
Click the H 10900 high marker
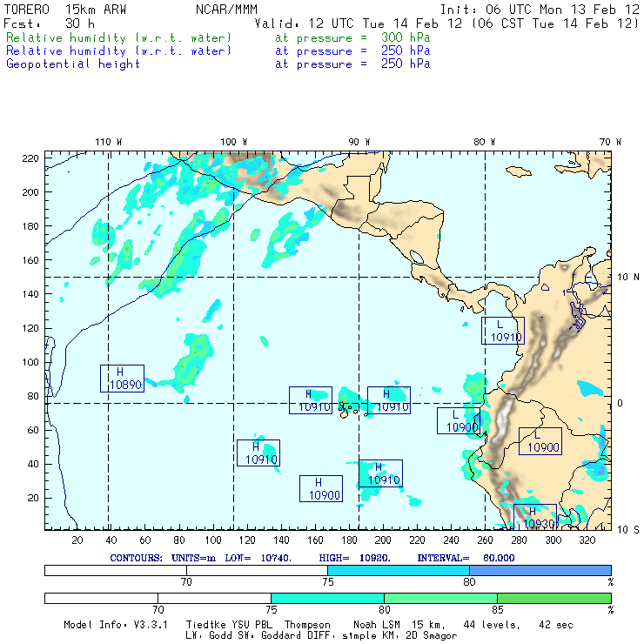320,488
